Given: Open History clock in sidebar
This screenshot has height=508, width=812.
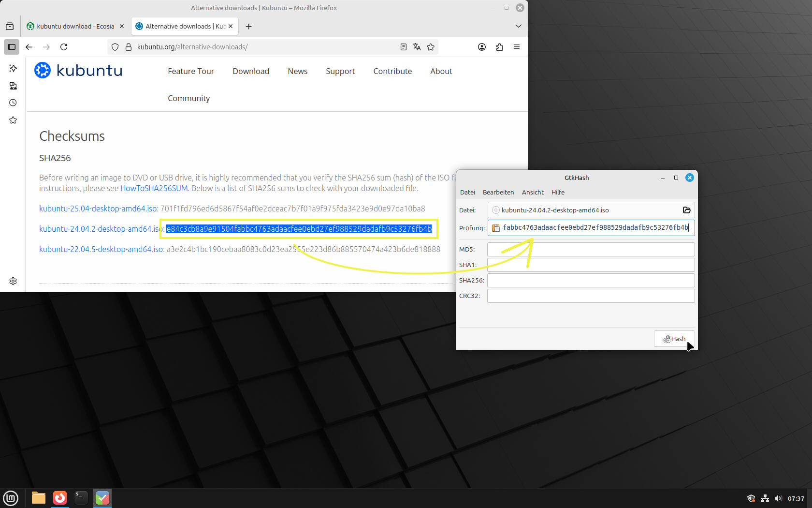Looking at the screenshot, I should click(x=13, y=103).
